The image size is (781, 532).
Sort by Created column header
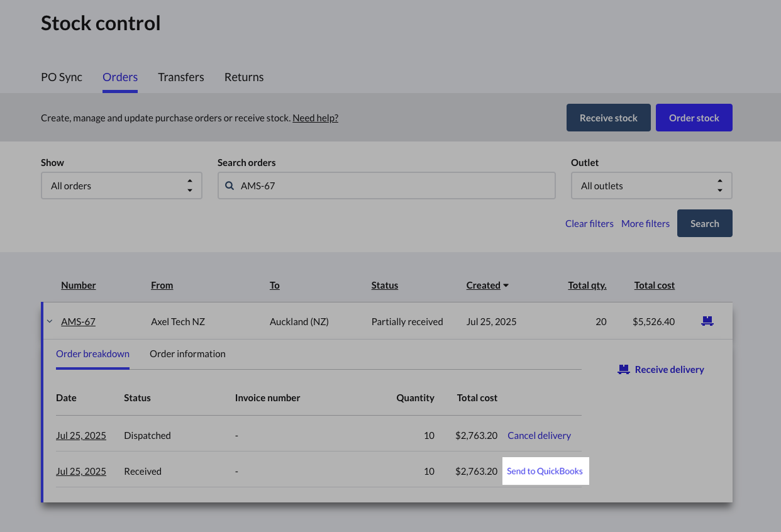pyautogui.click(x=484, y=285)
